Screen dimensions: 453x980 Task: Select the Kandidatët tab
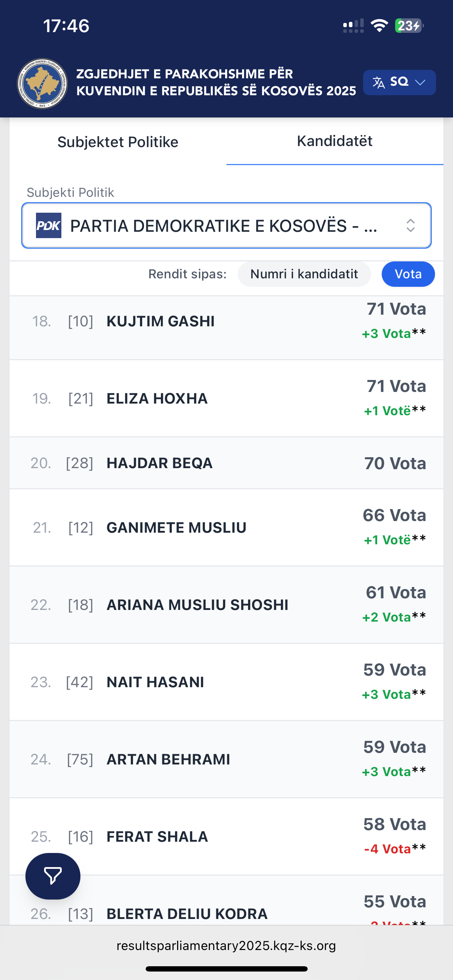pos(335,141)
